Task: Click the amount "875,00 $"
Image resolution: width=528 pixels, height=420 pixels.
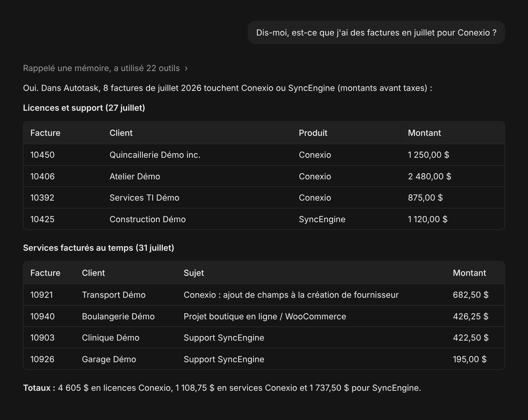Action: [425, 198]
